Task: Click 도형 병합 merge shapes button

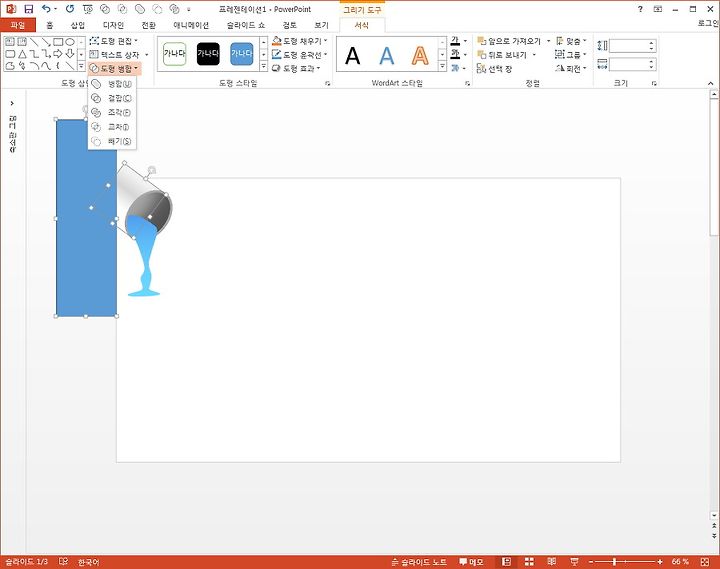Action: pos(114,68)
